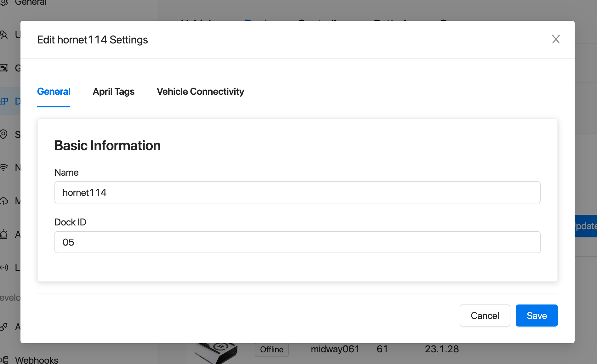Click the Name input field
The height and width of the screenshot is (364, 597).
pos(297,192)
